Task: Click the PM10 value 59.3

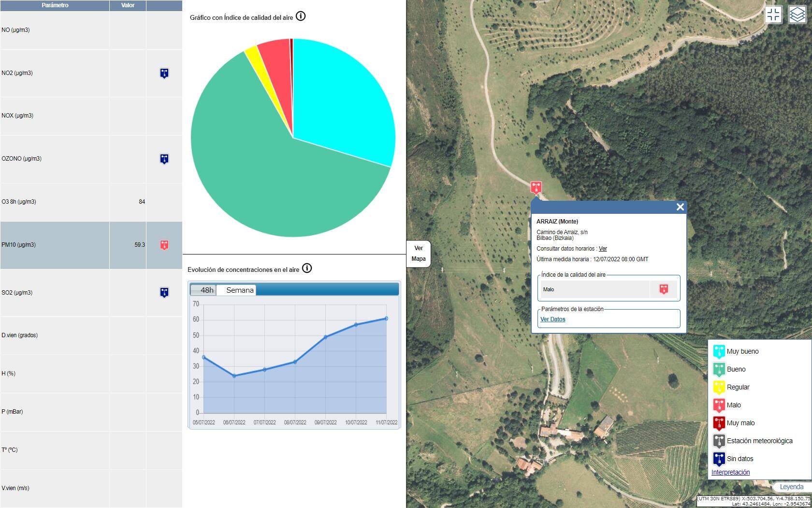Action: pyautogui.click(x=140, y=245)
